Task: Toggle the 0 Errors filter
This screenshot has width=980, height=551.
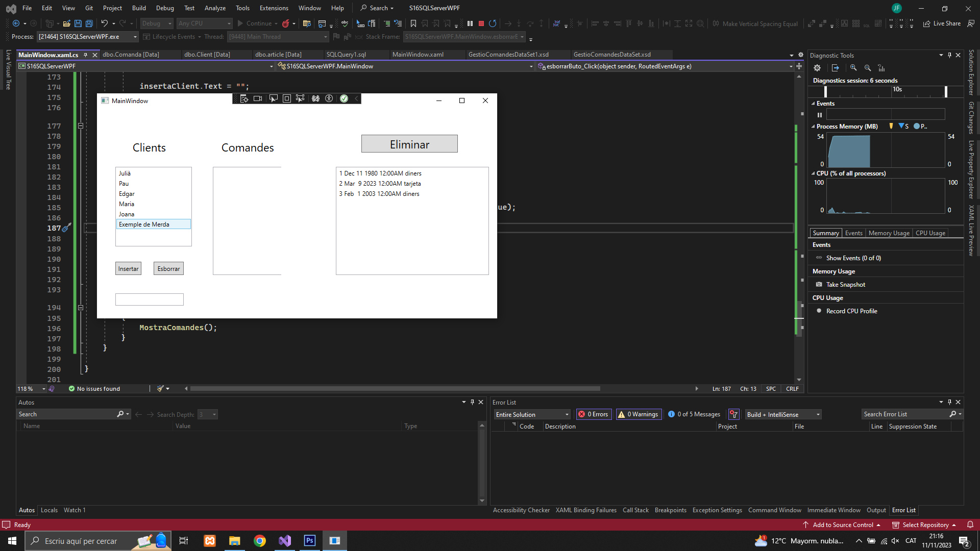Action: pos(593,414)
